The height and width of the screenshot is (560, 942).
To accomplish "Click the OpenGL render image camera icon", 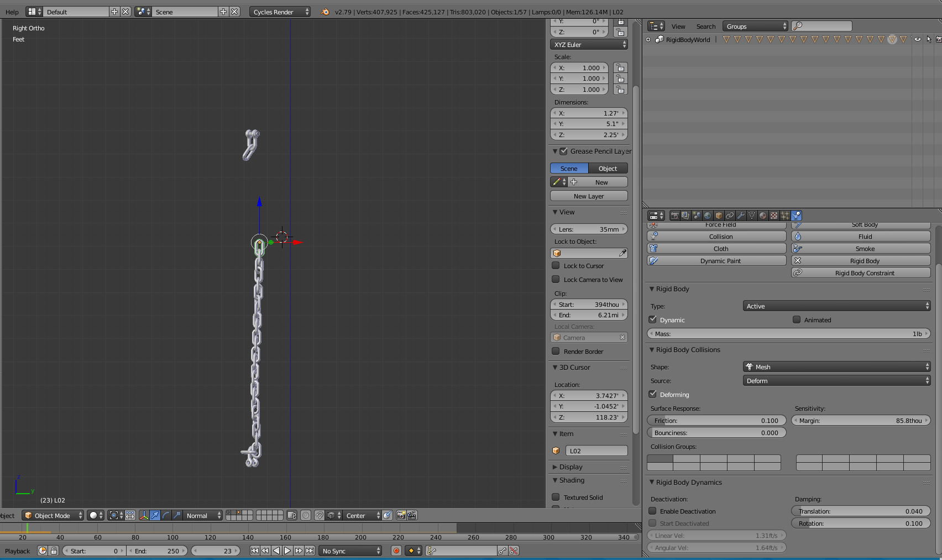I will (401, 515).
